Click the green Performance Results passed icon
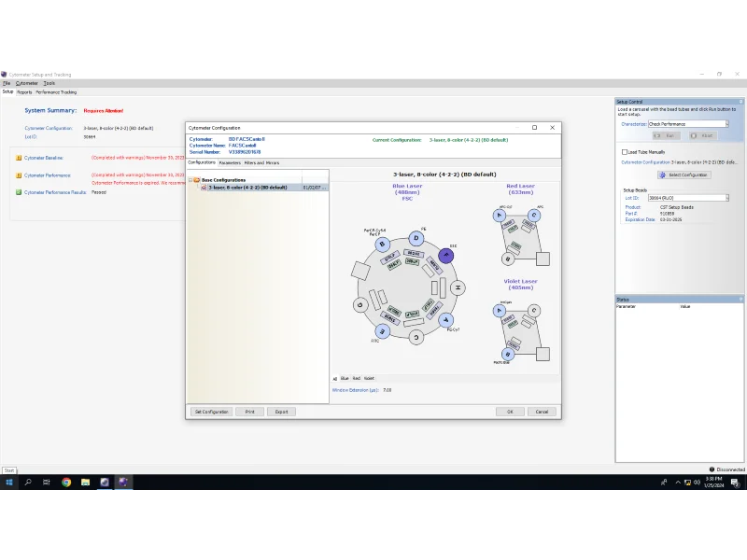 (19, 192)
